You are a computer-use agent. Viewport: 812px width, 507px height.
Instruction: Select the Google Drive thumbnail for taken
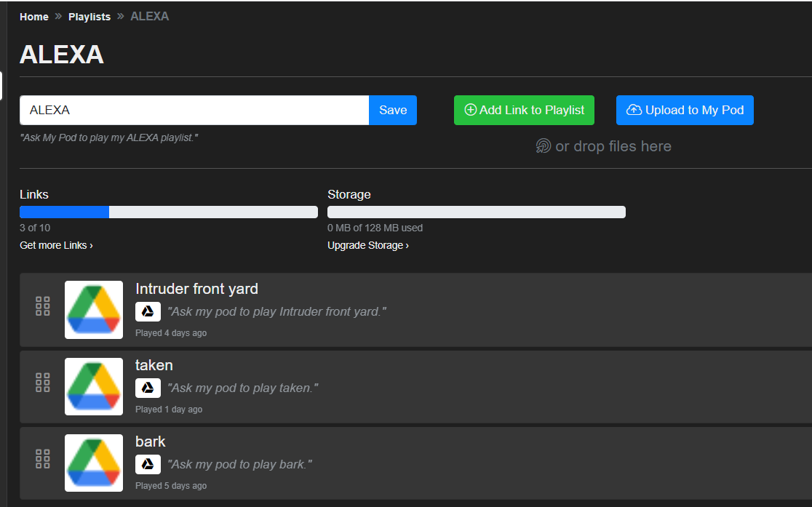[x=94, y=386]
